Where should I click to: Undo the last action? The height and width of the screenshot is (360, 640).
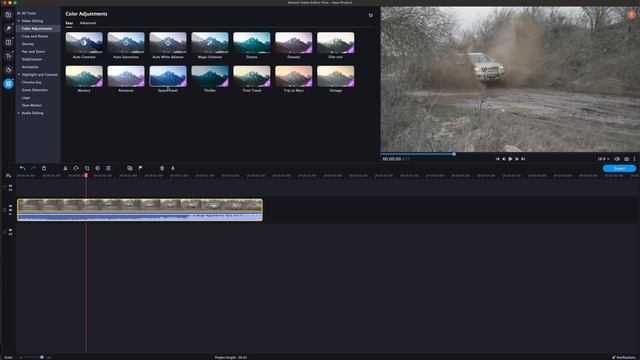click(22, 168)
